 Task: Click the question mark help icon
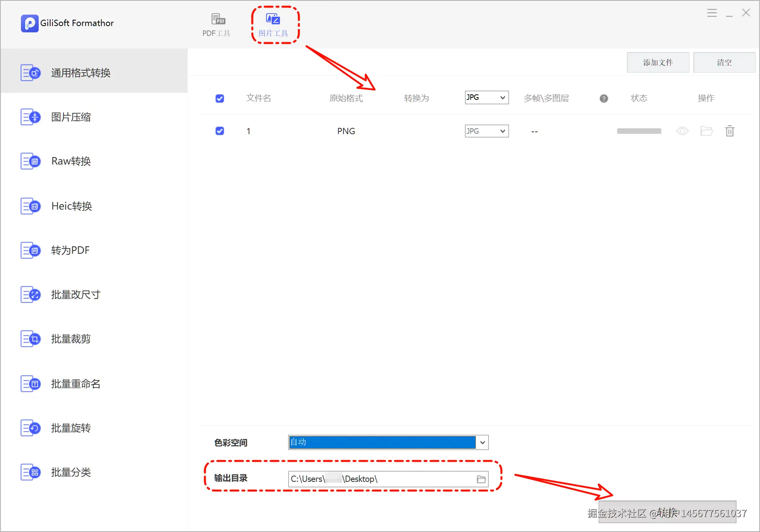click(x=603, y=99)
